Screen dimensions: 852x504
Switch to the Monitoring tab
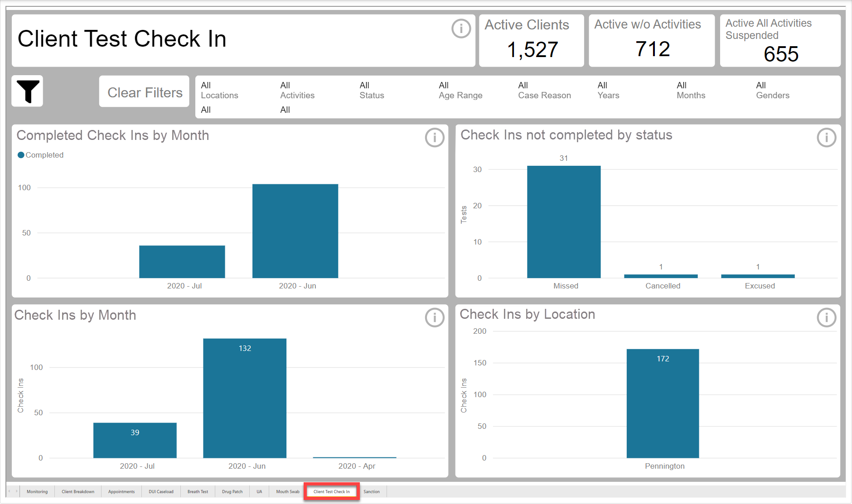tap(37, 491)
